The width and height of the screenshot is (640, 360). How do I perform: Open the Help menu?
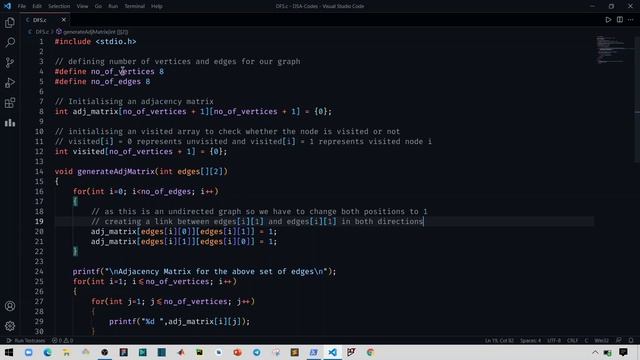pos(156,6)
